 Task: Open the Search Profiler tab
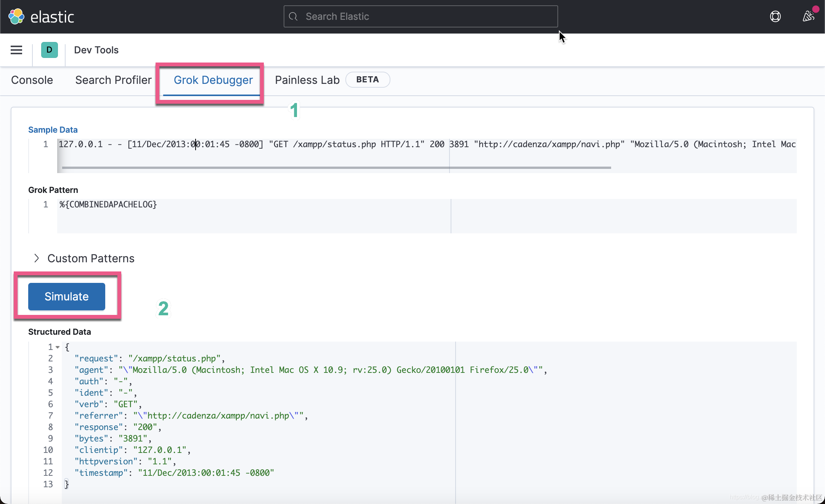[x=113, y=80]
